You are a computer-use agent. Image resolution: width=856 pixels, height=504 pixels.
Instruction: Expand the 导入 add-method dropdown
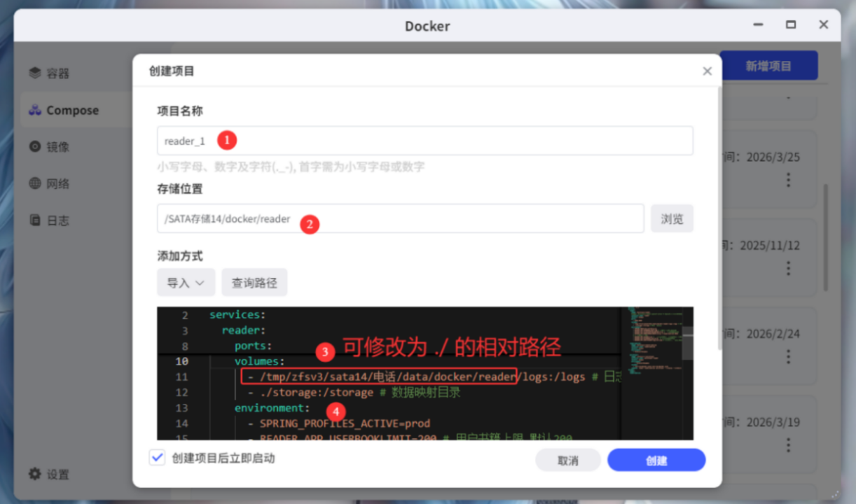186,283
